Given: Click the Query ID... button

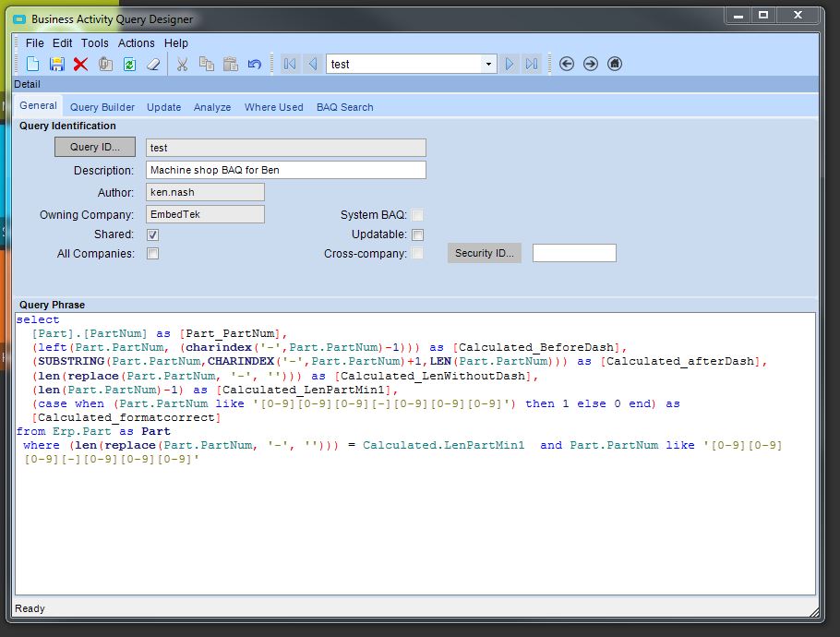Looking at the screenshot, I should tap(95, 147).
